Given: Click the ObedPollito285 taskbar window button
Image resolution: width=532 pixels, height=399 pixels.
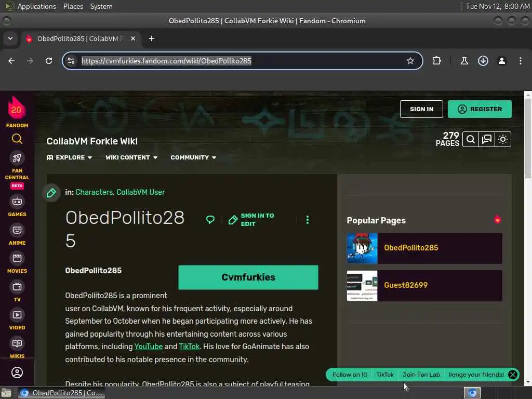Looking at the screenshot, I should [x=61, y=393].
